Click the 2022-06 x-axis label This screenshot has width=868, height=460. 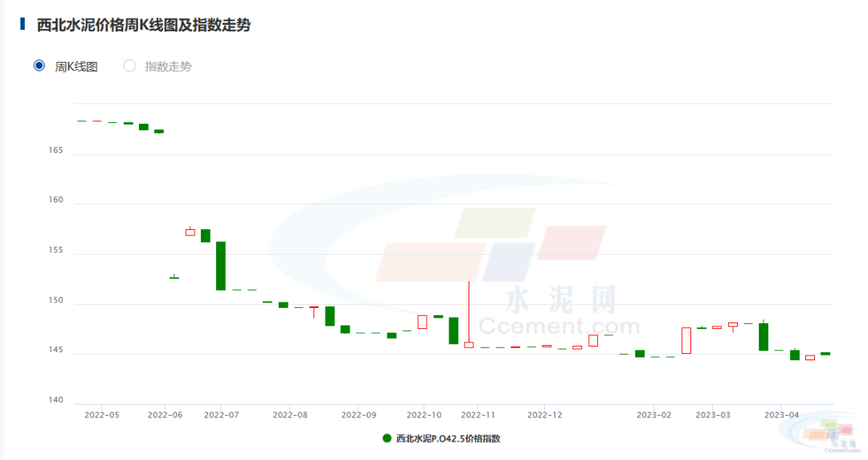coord(165,414)
